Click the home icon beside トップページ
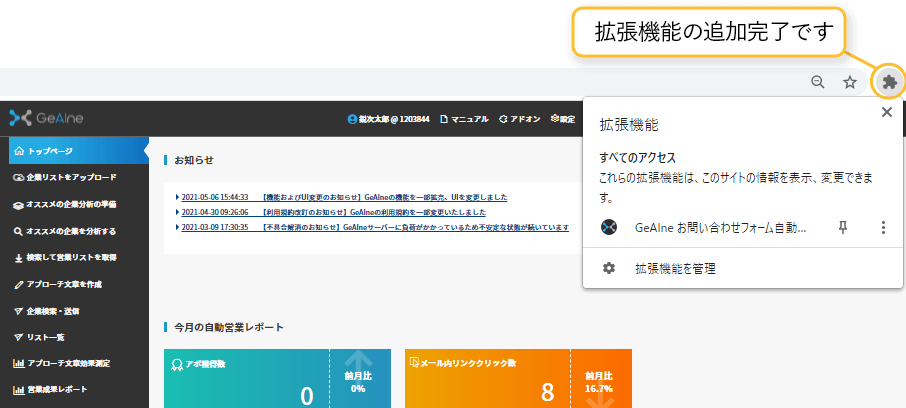The image size is (906, 408). [x=18, y=151]
